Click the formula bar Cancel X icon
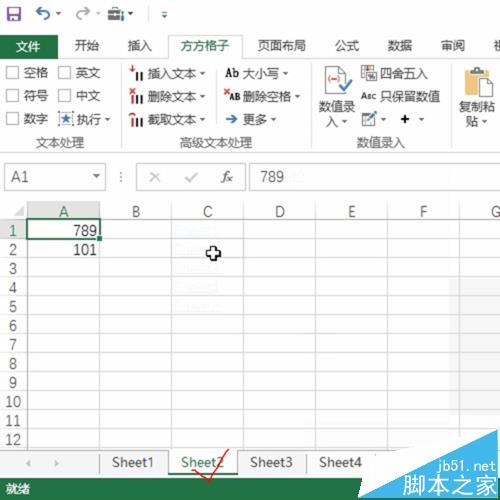The height and width of the screenshot is (500, 500). [155, 177]
